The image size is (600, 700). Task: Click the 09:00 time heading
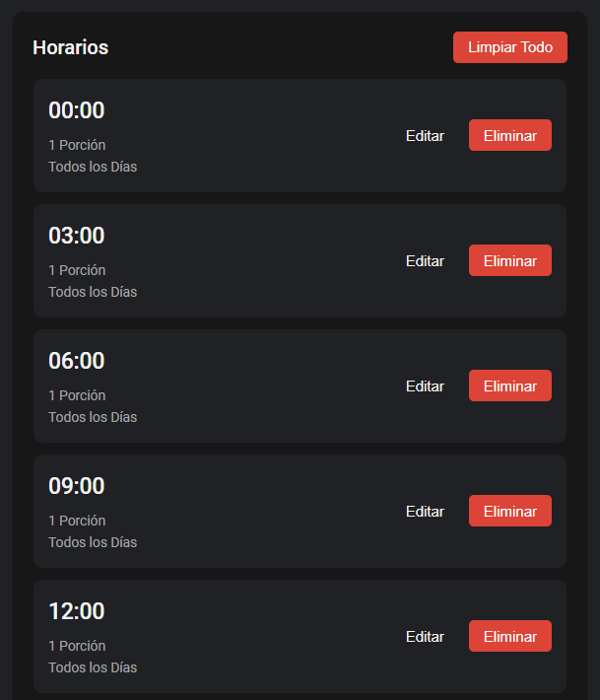[x=77, y=486]
